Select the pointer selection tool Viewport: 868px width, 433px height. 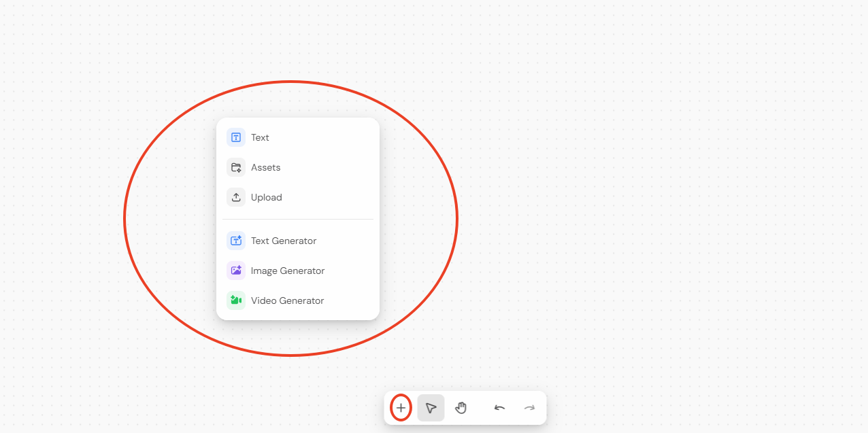pyautogui.click(x=431, y=408)
